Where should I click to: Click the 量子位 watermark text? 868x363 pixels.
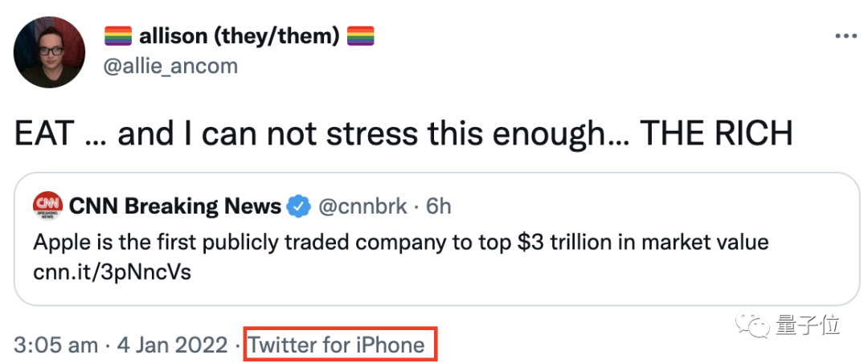tap(808, 325)
